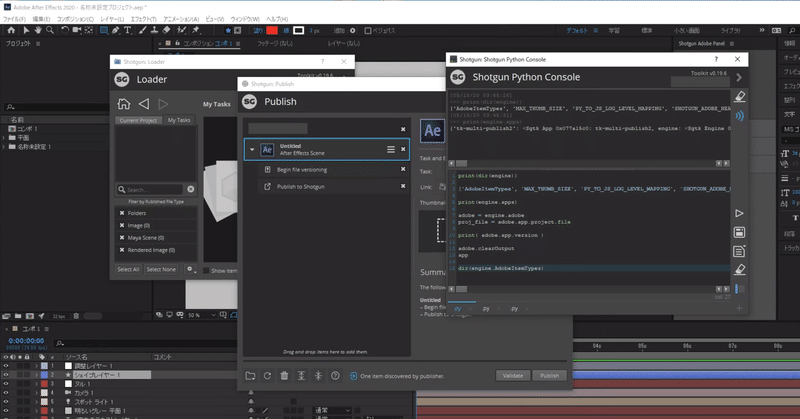Open the viewer zoom percentage dropdown

pos(202,314)
